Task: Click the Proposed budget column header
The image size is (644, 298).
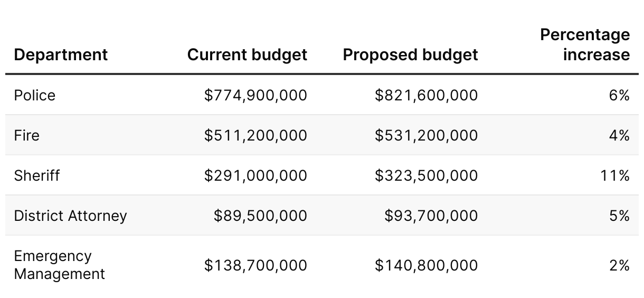Action: 410,55
